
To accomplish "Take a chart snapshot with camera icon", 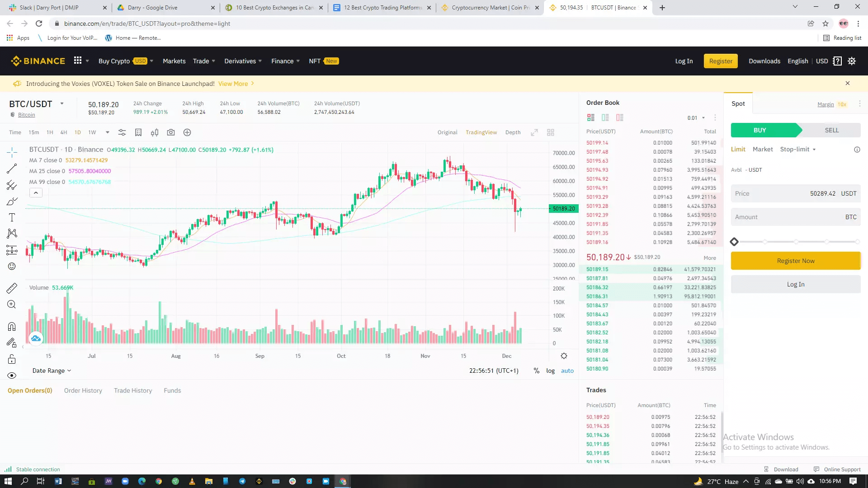I will click(171, 132).
